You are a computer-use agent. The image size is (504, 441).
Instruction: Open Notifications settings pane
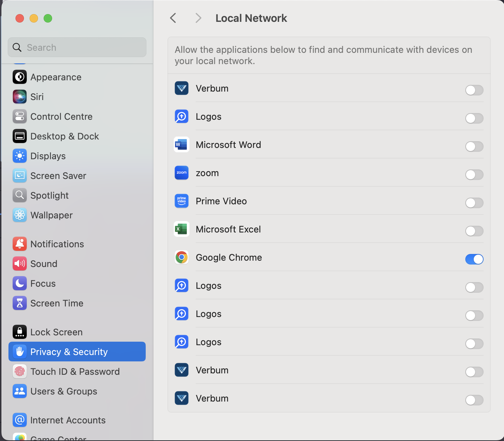click(77, 244)
